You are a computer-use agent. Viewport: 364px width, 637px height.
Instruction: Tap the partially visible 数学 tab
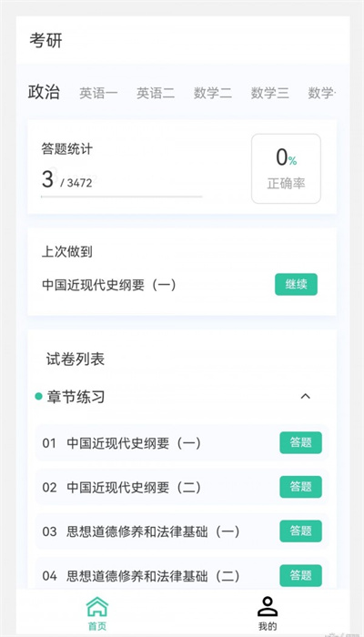(322, 93)
